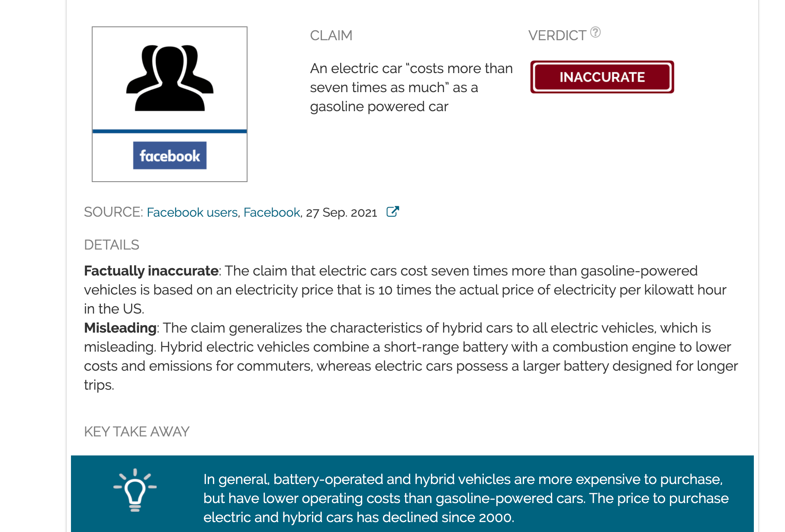Click the INACCURATE verdict badge
This screenshot has height=532, width=785.
pos(602,77)
